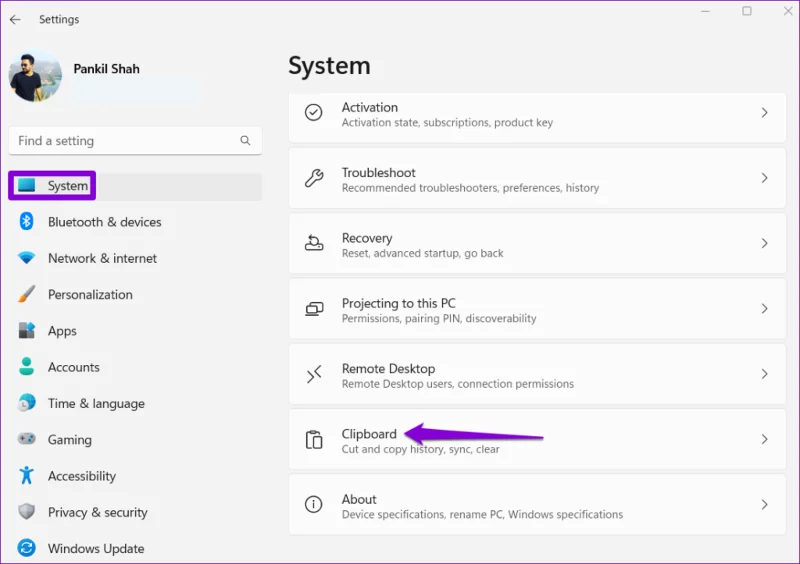Open Network & internet section
The height and width of the screenshot is (564, 800).
click(135, 258)
